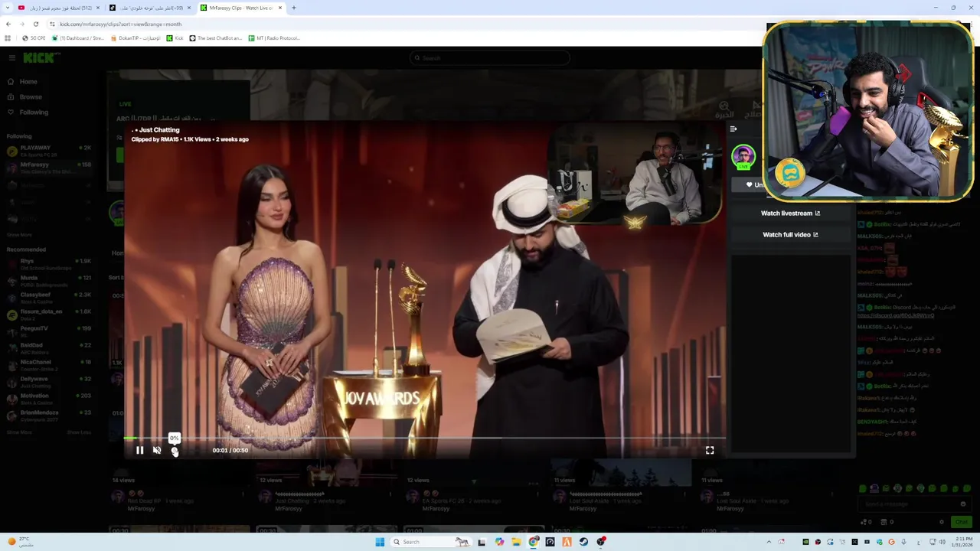Open the streamer avatar beside the clip
Screen dimensions: 980x551
click(x=743, y=157)
